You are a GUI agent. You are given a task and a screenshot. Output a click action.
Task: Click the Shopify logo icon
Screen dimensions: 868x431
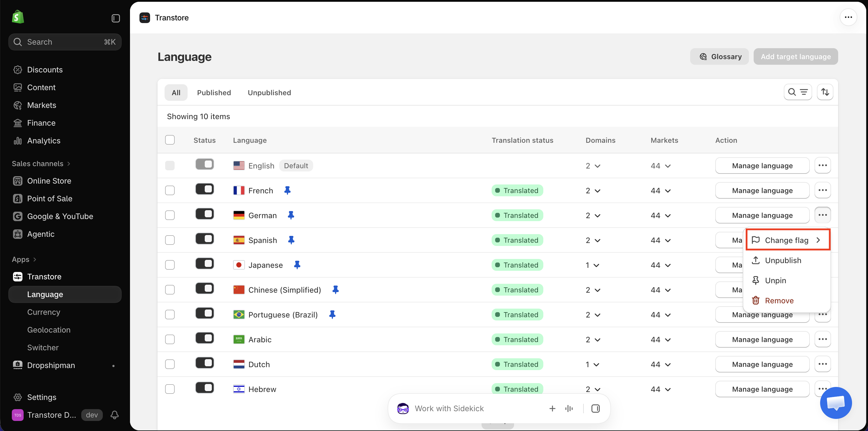click(x=18, y=17)
